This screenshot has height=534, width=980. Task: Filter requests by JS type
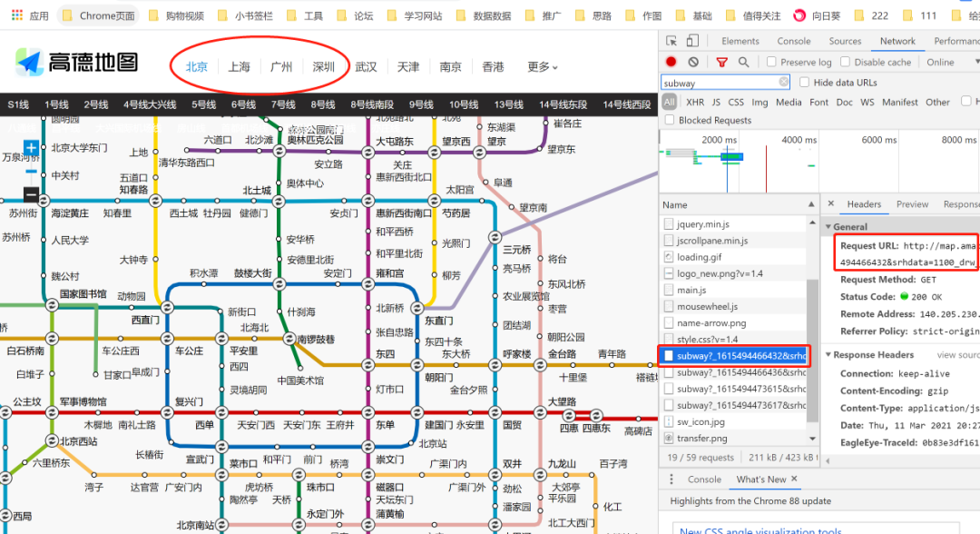click(x=716, y=102)
